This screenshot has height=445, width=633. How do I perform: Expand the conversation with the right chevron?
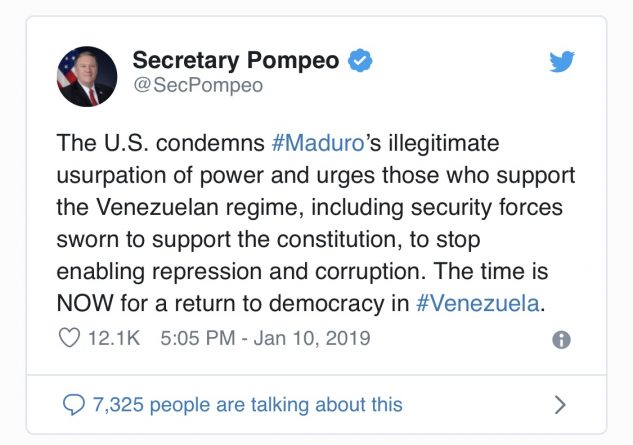point(560,404)
